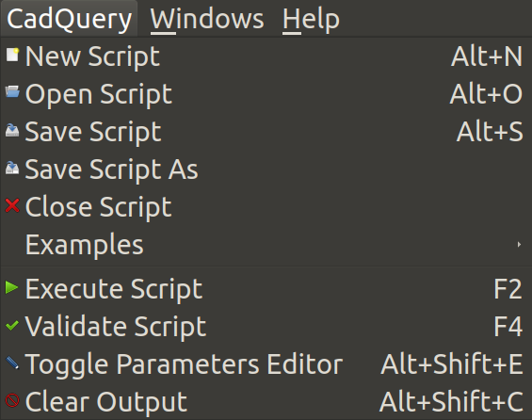This screenshot has width=532, height=420.
Task: Open the Examples submenu entry
Action: click(x=266, y=244)
